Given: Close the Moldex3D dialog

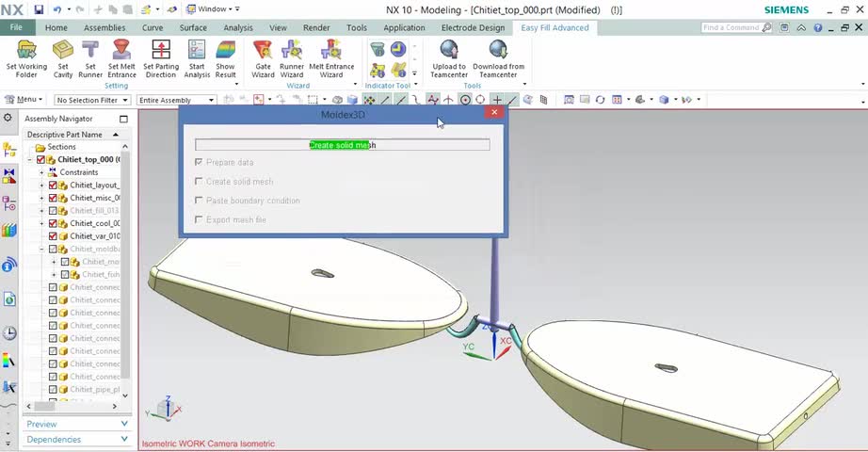Looking at the screenshot, I should [494, 112].
